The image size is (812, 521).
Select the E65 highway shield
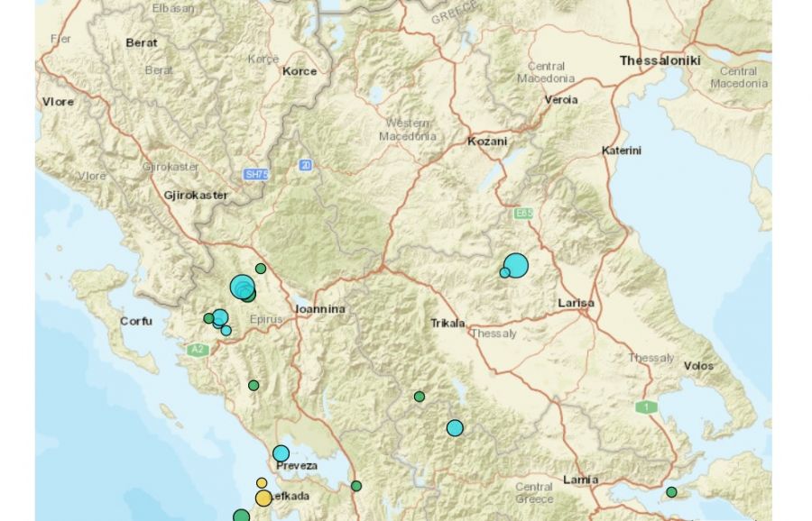click(x=523, y=213)
